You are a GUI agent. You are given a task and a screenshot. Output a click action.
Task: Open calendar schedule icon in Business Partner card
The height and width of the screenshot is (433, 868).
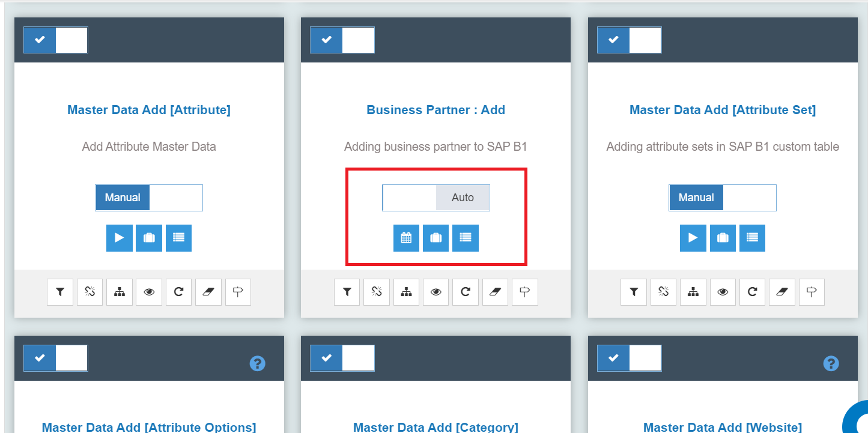pos(406,238)
